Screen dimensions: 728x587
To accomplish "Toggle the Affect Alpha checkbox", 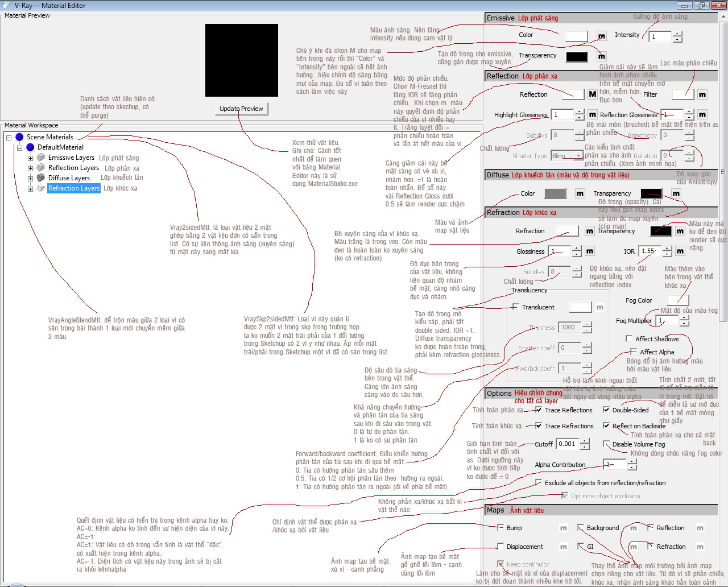I will coord(633,352).
